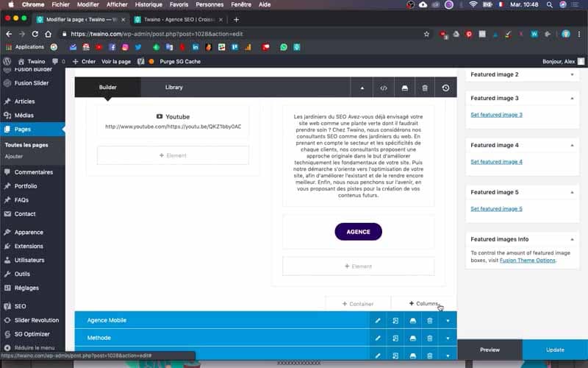
Task: Click Créer in the WordPress admin bar
Action: tap(85, 61)
